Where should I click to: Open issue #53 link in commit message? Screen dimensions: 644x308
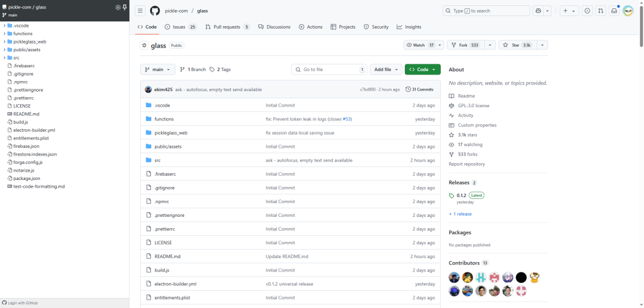pos(346,119)
